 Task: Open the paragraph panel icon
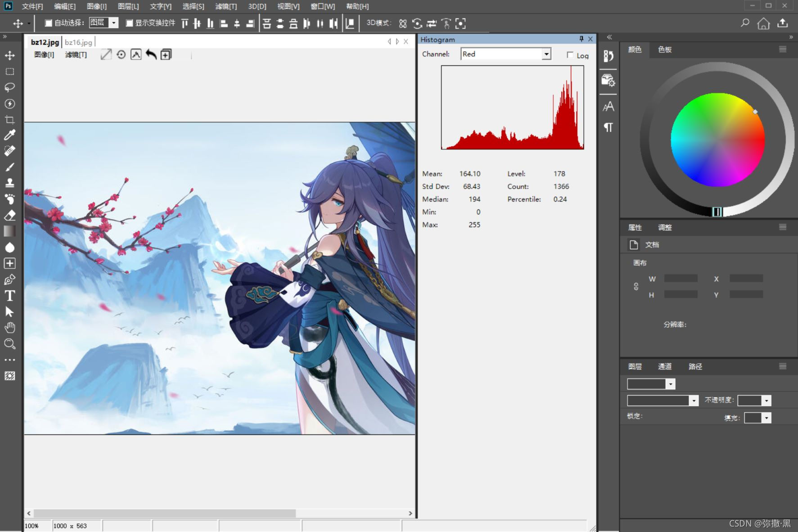608,127
